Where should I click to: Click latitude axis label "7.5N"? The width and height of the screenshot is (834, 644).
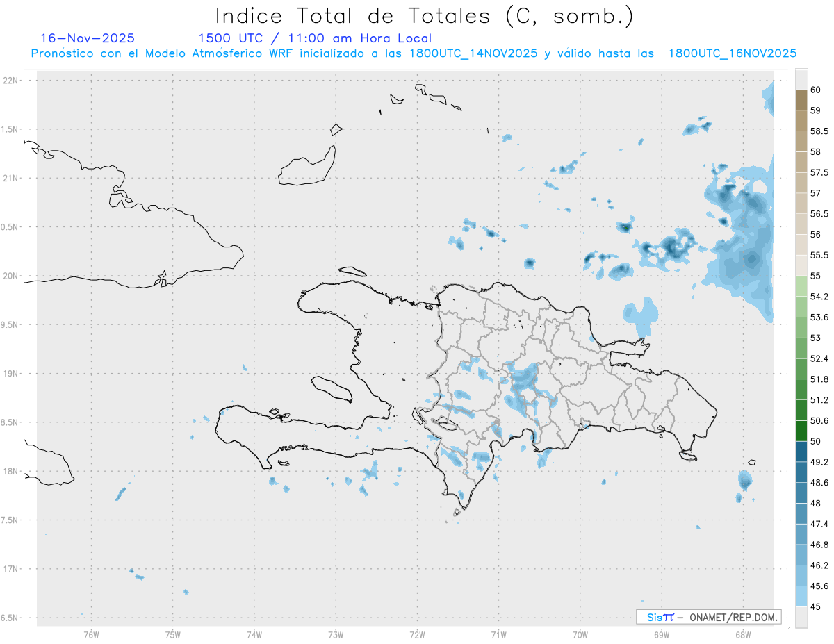(10, 520)
